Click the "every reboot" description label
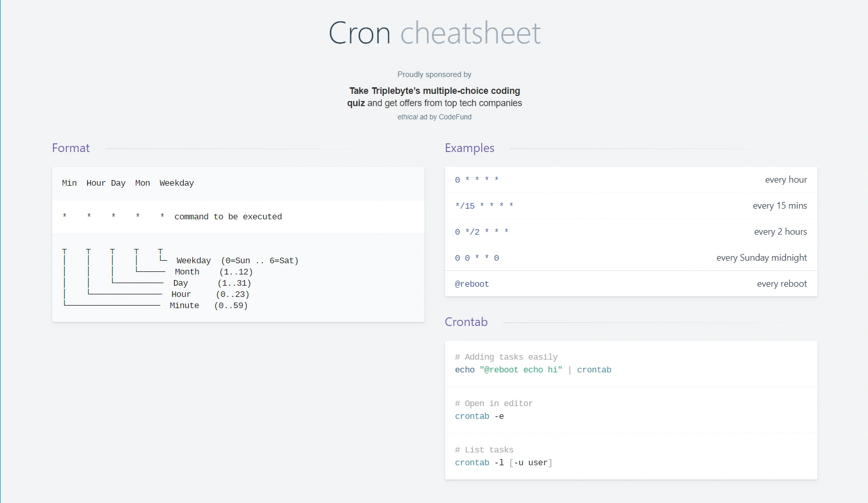The height and width of the screenshot is (503, 868). pyautogui.click(x=782, y=284)
